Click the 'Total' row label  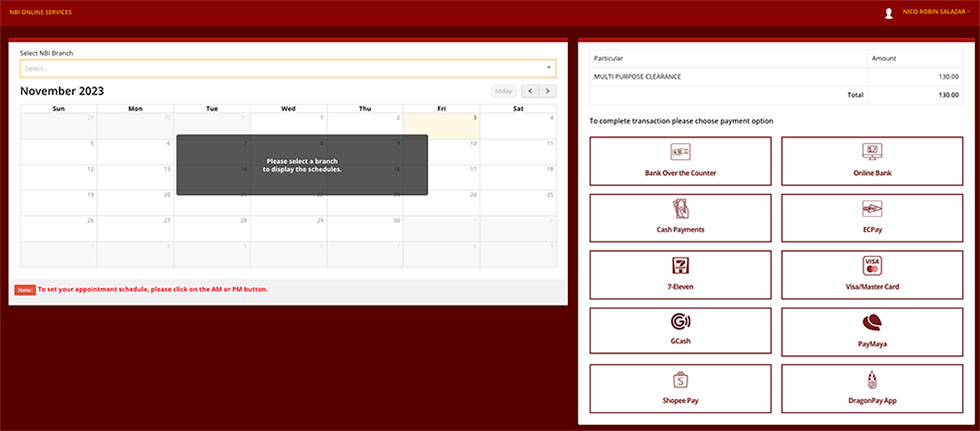(x=856, y=95)
